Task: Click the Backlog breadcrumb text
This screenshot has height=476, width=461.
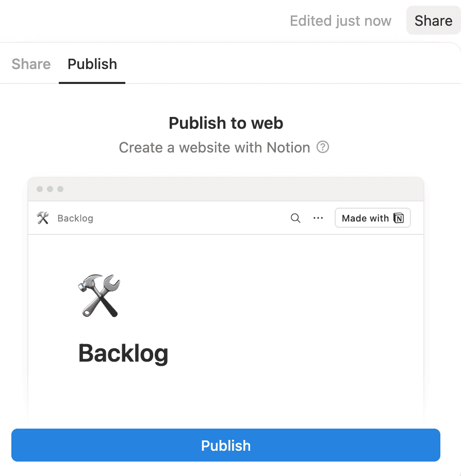Action: click(75, 218)
